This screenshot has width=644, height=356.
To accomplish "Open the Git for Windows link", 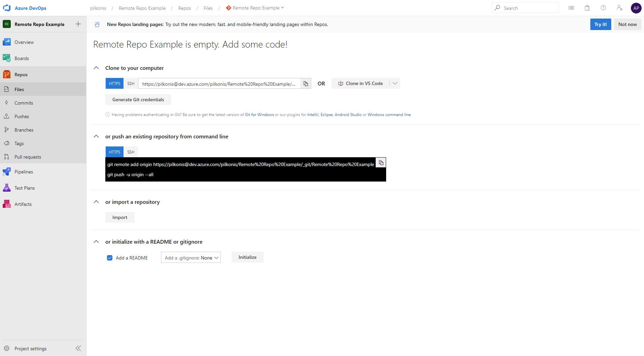I will coord(259,115).
